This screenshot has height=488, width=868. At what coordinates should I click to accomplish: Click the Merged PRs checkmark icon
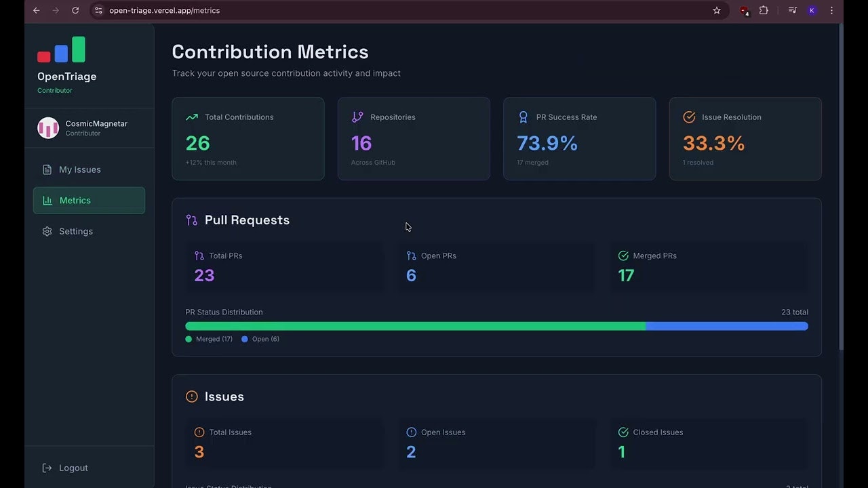pos(623,256)
